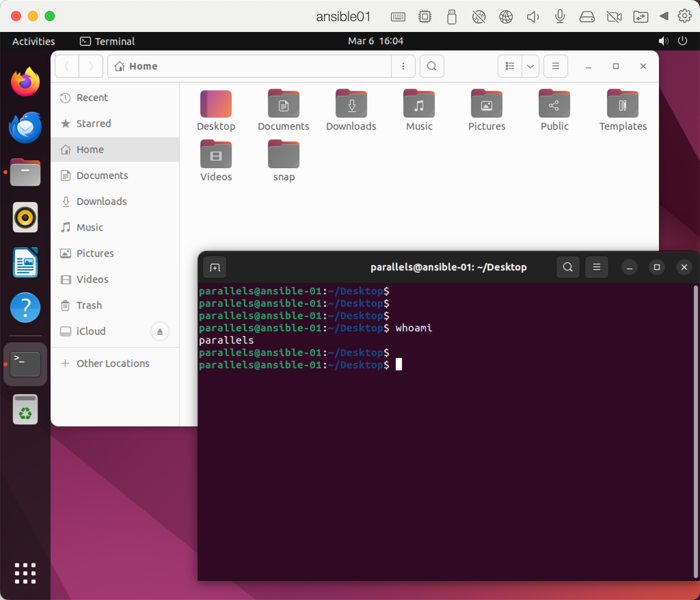Open Firefox from the dock
700x600 pixels.
pyautogui.click(x=25, y=81)
